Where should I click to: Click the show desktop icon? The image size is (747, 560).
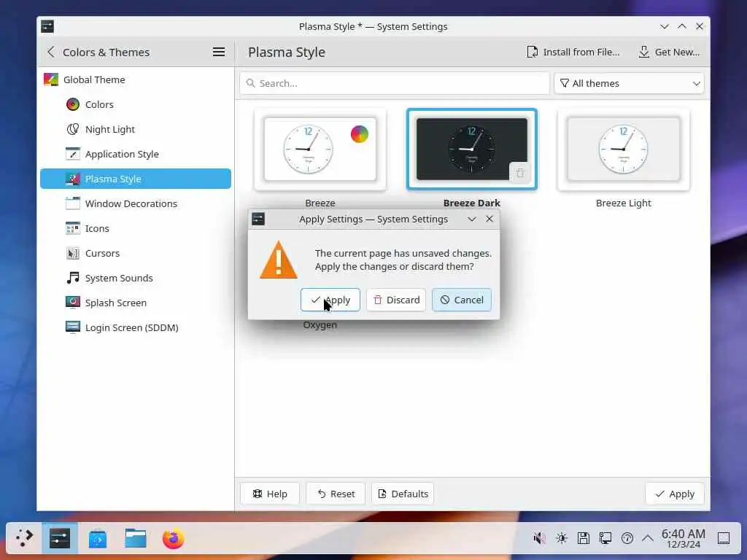(723, 538)
